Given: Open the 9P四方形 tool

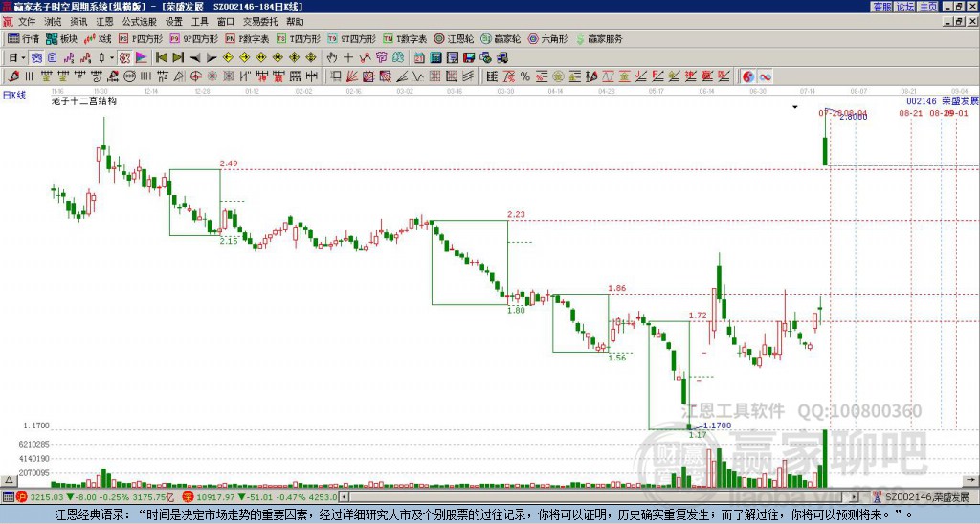Looking at the screenshot, I should (193, 38).
